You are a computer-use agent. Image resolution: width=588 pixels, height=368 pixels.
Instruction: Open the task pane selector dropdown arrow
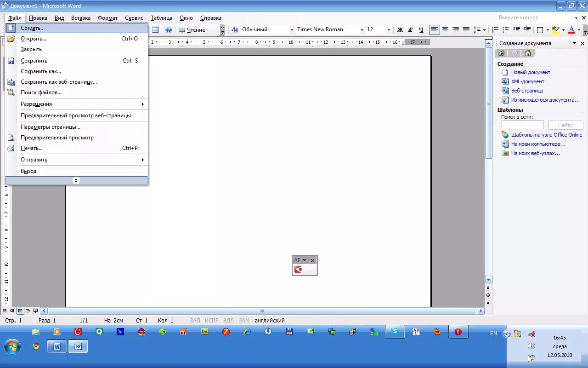pos(574,43)
